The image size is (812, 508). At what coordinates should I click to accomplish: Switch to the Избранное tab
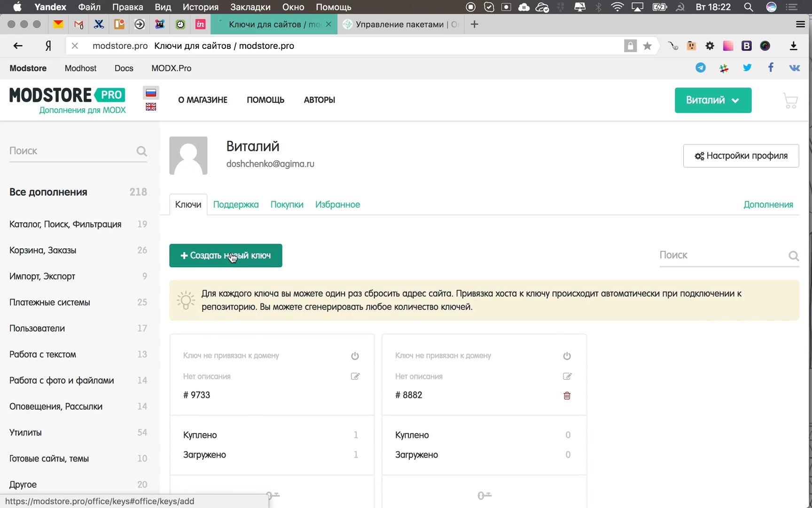point(337,205)
